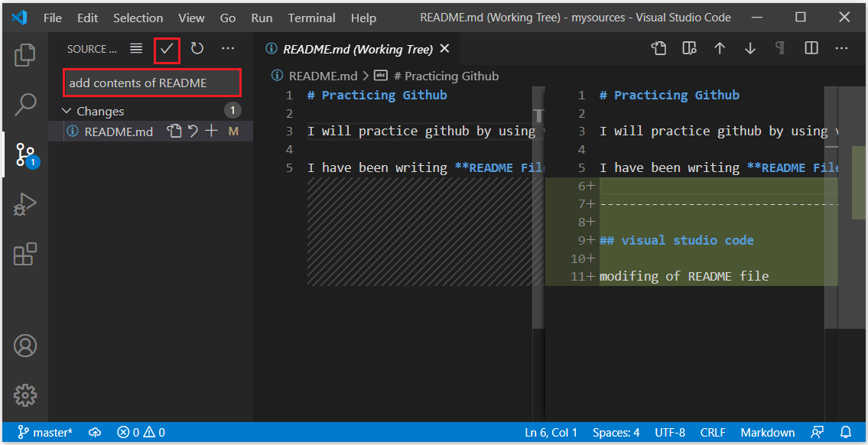The height and width of the screenshot is (445, 868).
Task: Close the README.md (Working Tree) tab
Action: pyautogui.click(x=444, y=49)
